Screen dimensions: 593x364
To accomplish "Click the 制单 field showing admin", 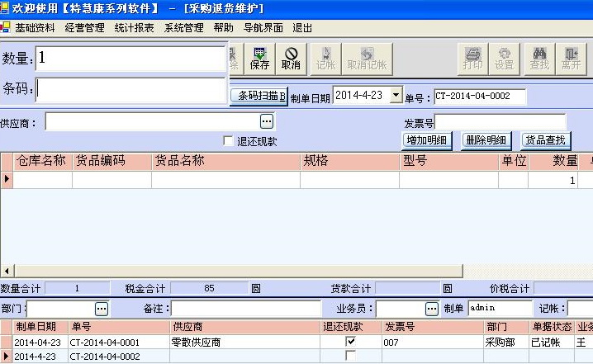I will click(500, 309).
